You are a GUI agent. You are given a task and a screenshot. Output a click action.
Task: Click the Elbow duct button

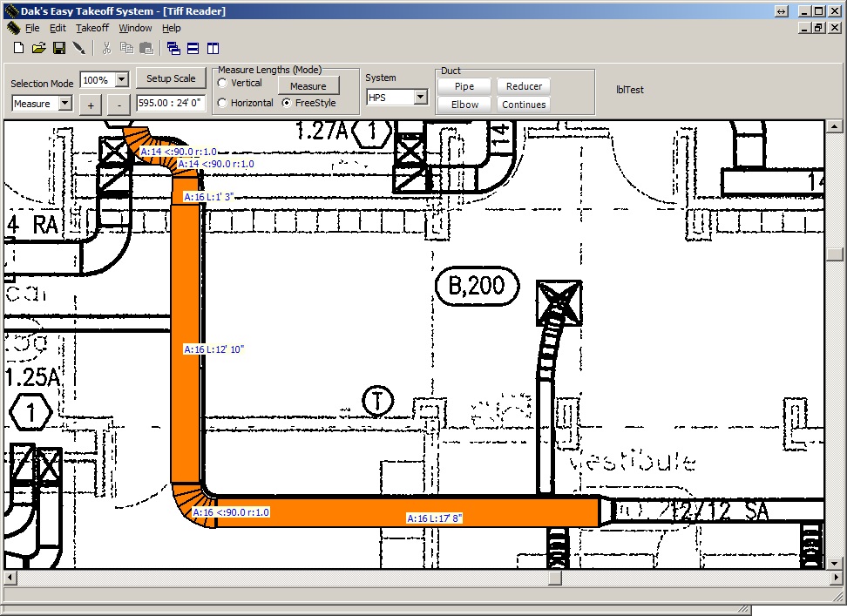click(x=464, y=105)
